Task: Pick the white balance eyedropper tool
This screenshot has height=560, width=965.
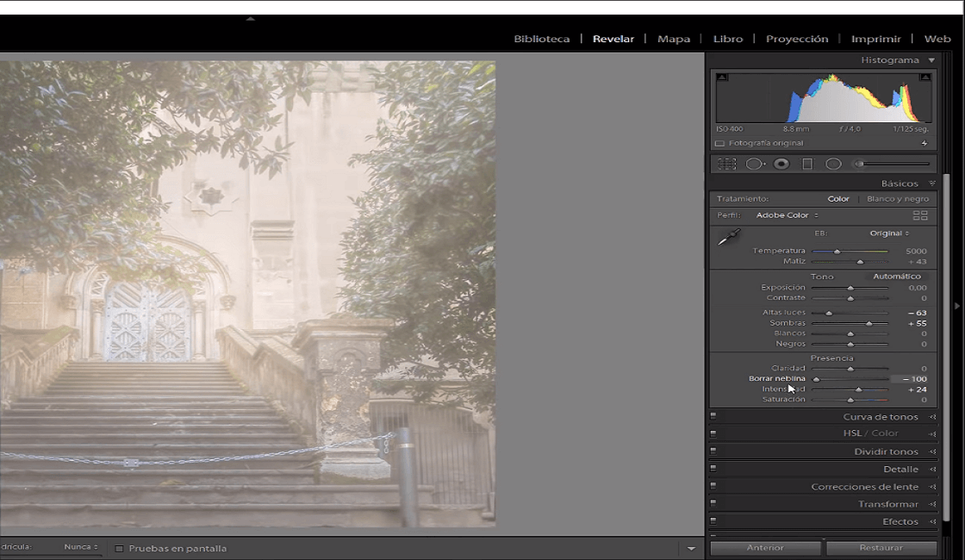Action: click(729, 237)
